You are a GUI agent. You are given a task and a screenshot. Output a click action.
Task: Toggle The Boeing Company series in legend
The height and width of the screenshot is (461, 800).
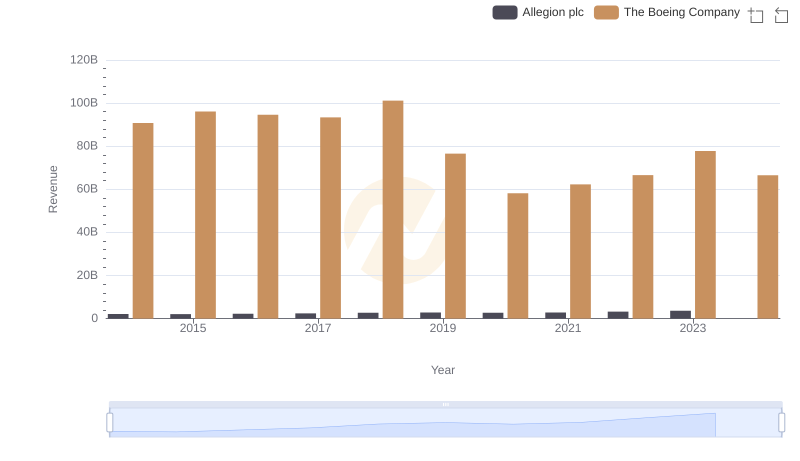(667, 12)
